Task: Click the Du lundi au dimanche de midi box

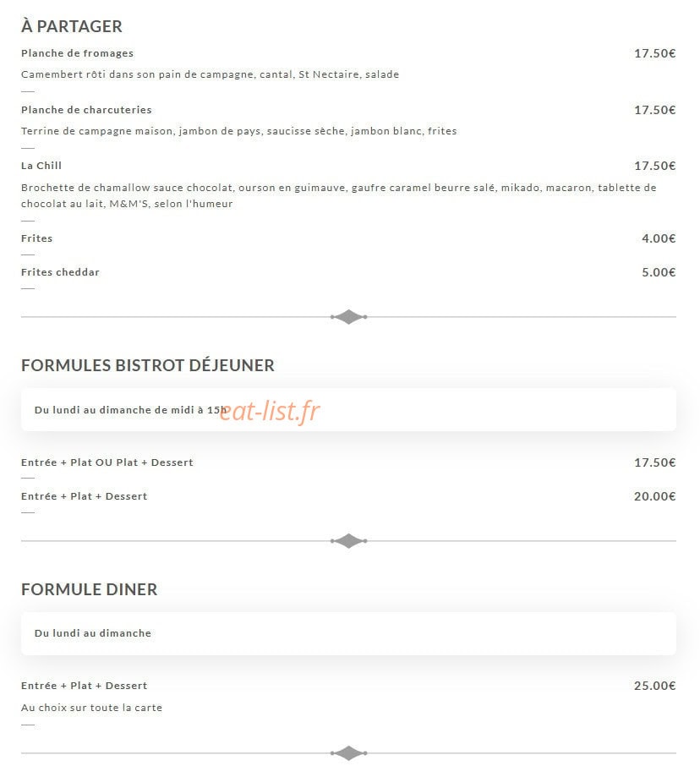Action: pos(349,410)
